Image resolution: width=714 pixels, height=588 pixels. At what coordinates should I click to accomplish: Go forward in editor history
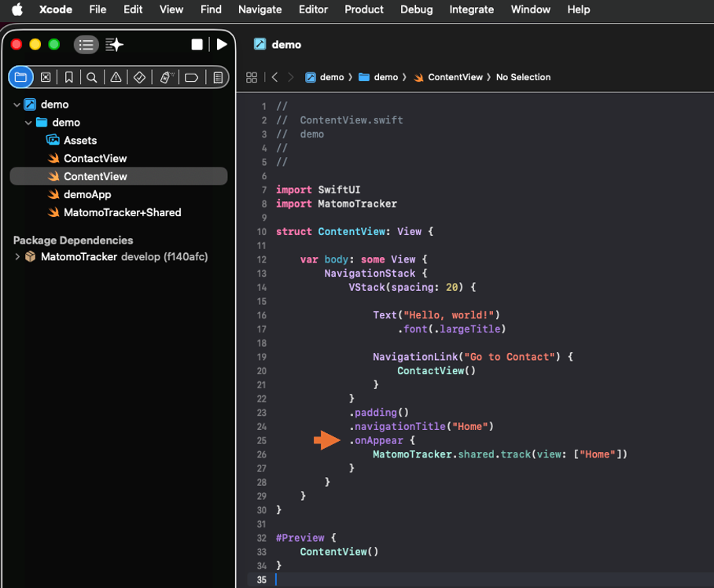[x=290, y=77]
